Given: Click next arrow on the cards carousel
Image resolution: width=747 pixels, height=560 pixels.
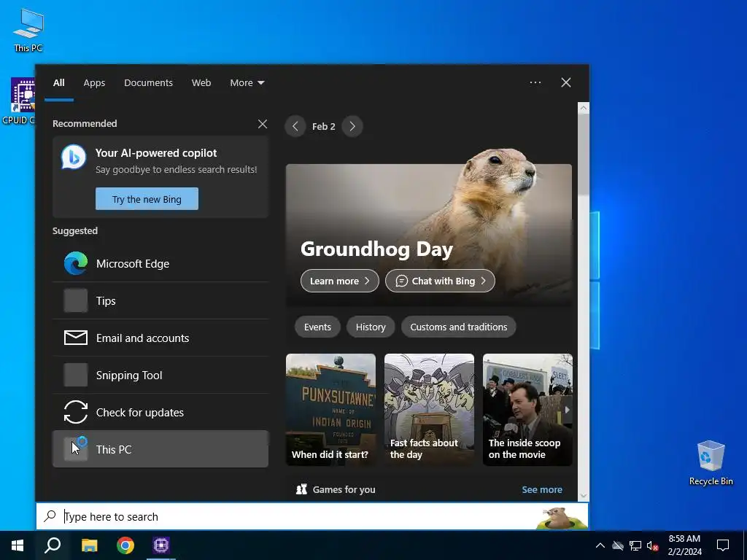Looking at the screenshot, I should point(567,410).
